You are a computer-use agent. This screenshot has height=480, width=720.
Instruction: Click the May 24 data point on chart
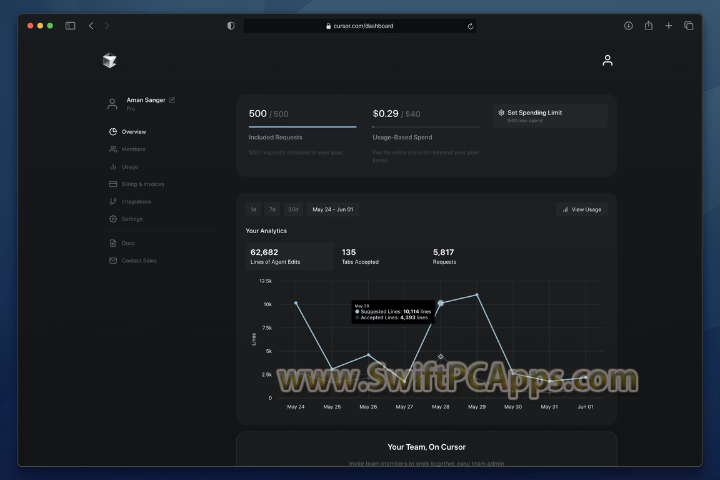[296, 303]
